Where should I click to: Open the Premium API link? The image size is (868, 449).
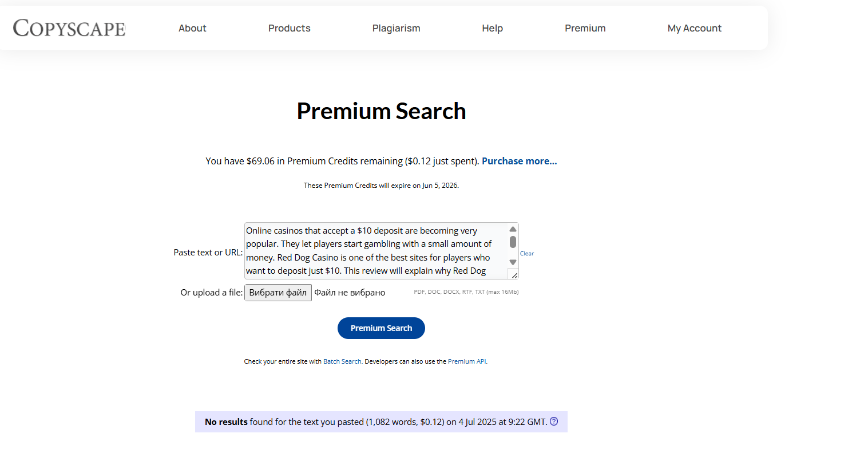[x=467, y=361]
